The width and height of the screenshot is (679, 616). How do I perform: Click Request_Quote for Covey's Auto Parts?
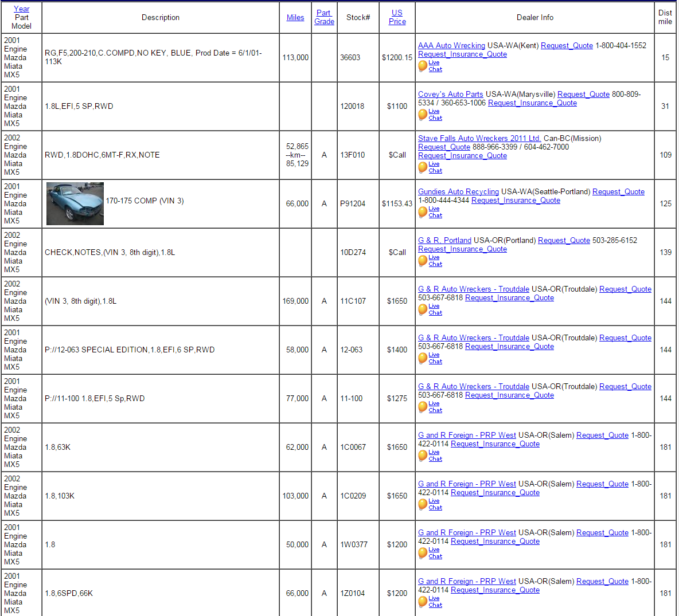pos(583,94)
